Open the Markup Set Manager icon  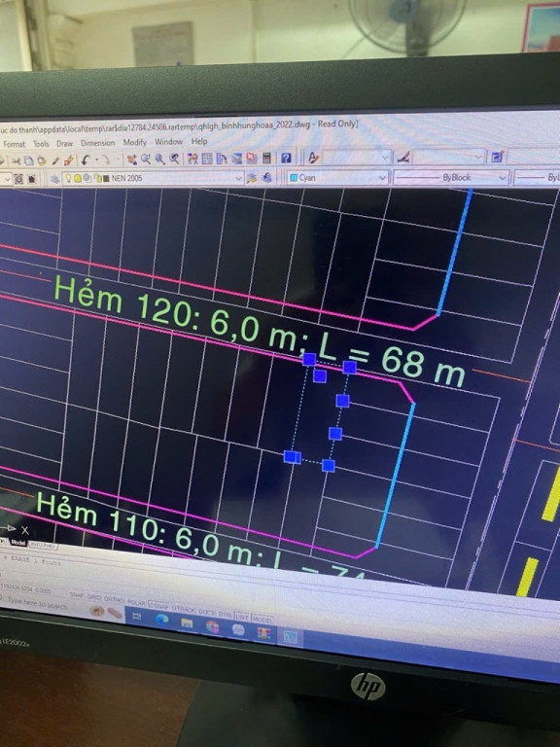[251, 159]
